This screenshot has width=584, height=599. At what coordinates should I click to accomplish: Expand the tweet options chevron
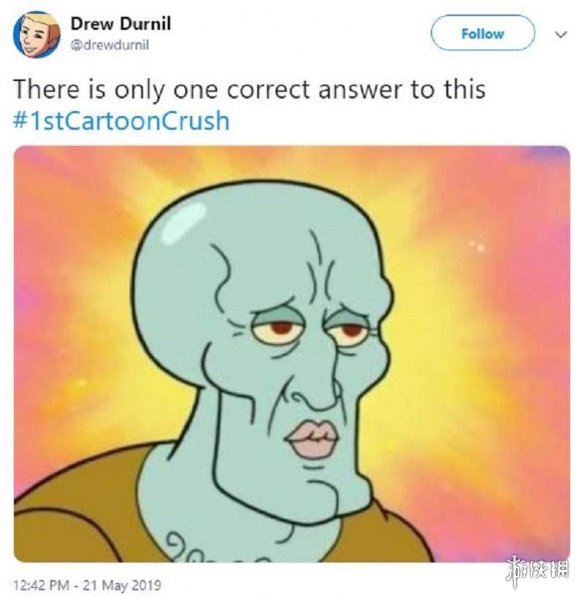tap(561, 34)
